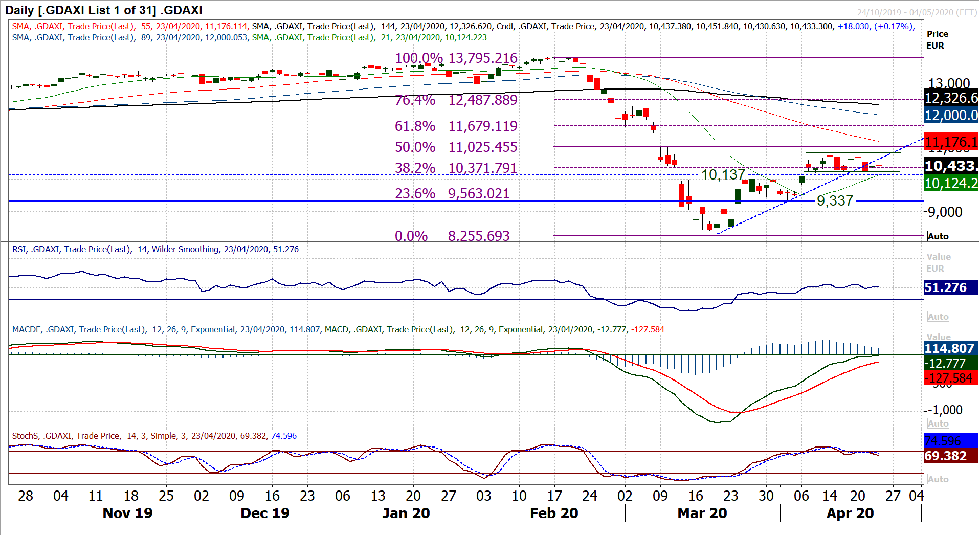Click the Feb 20 month label
This screenshot has width=980, height=536.
554,513
